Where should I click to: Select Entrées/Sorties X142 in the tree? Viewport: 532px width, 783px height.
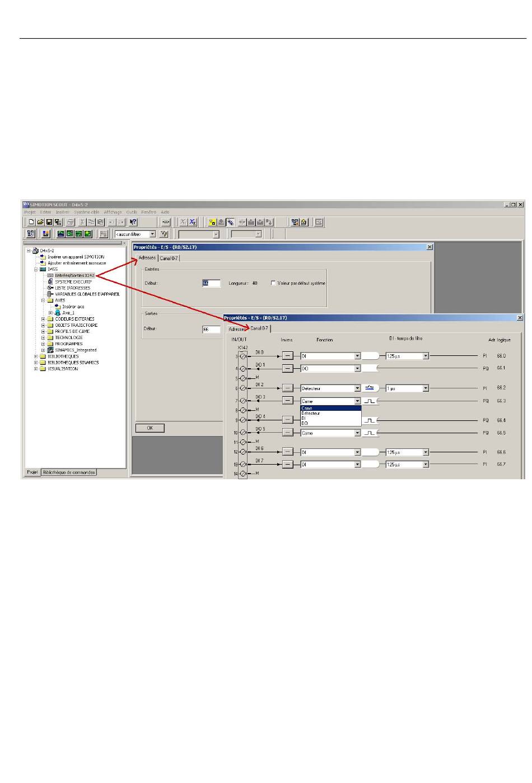click(74, 275)
